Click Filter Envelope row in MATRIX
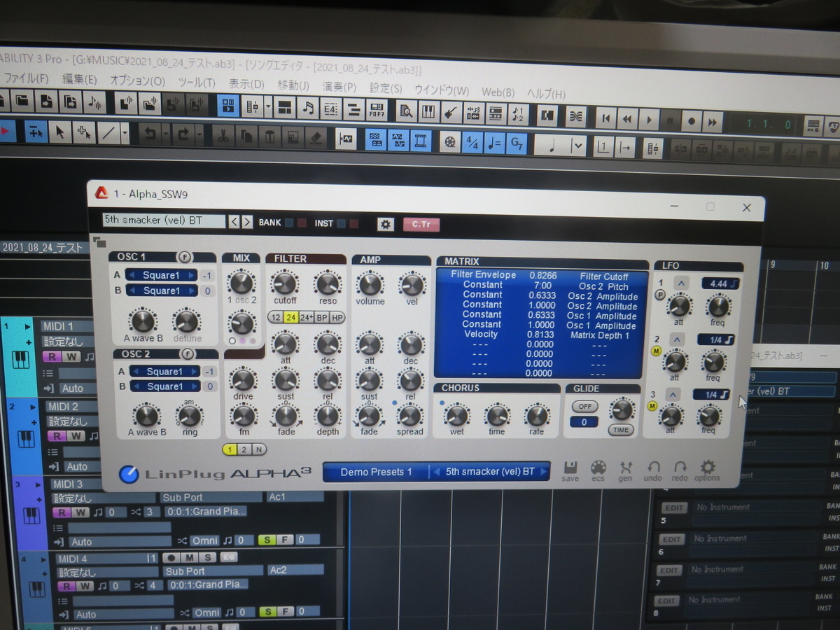 pos(540,276)
